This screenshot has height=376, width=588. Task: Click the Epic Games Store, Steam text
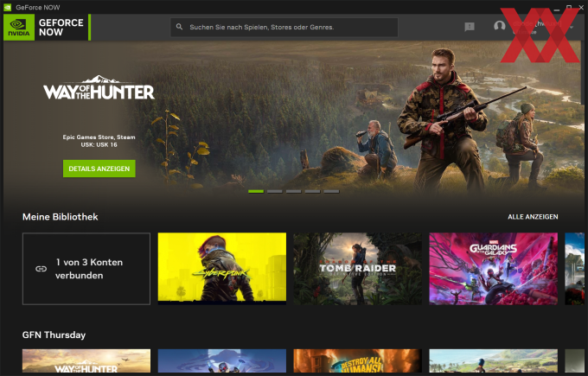pos(99,137)
